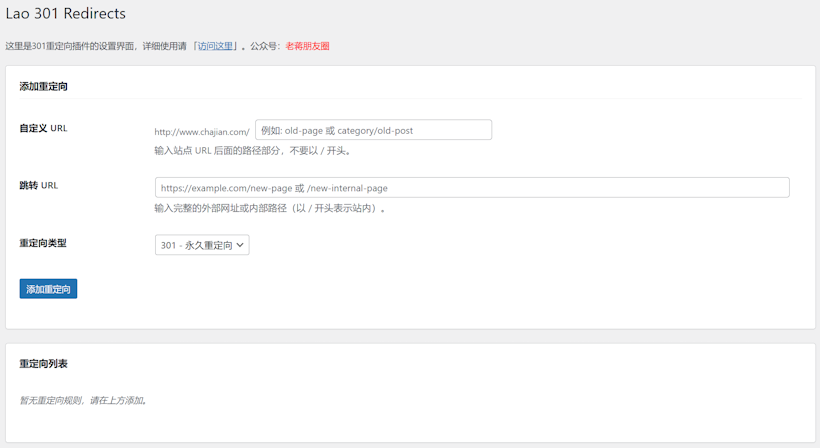Screen dimensions: 820x448
Task: Click the 自定义 URL field label
Action: tap(43, 128)
